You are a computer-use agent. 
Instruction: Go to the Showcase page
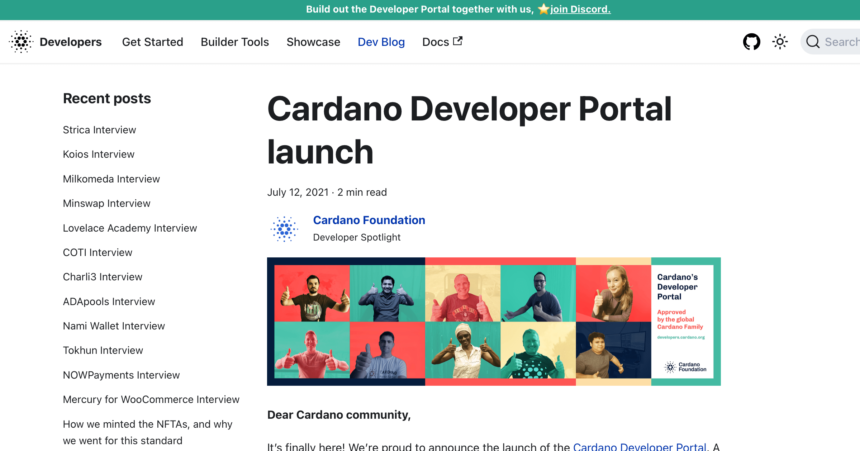[x=313, y=42]
